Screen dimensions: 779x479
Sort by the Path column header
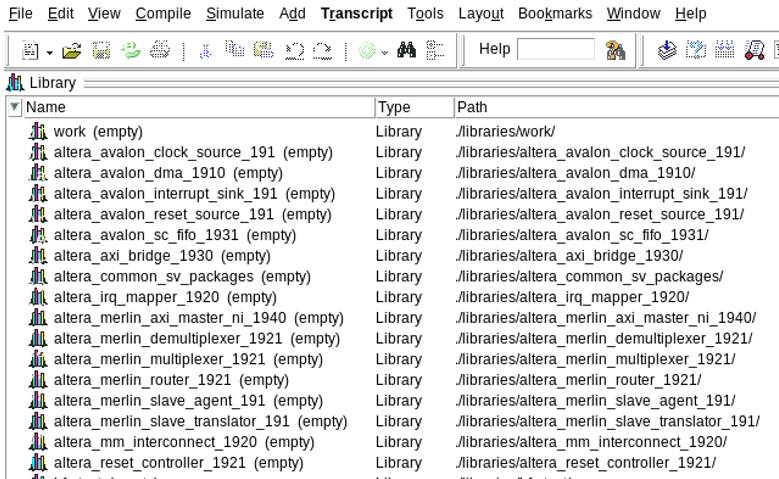click(x=617, y=107)
